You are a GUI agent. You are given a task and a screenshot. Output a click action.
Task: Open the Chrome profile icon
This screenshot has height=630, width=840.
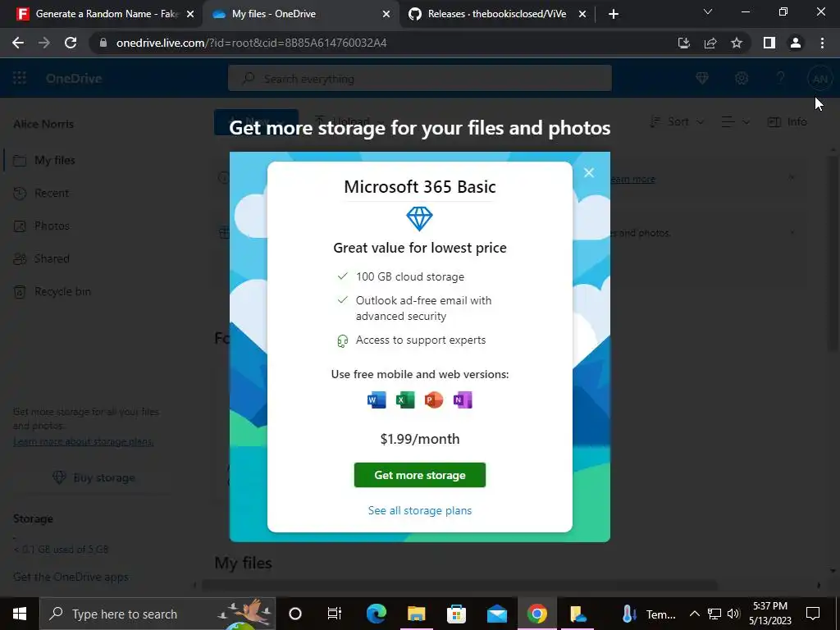click(796, 43)
